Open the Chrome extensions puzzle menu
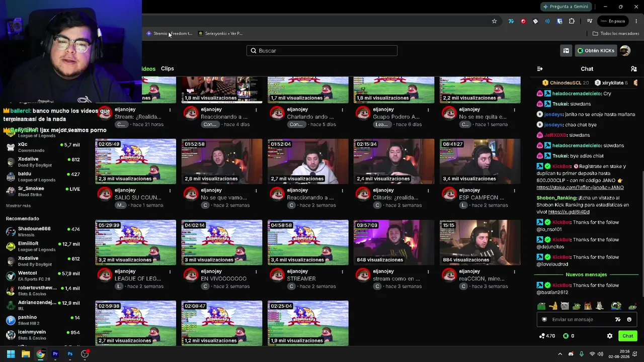This screenshot has width=644, height=362. pos(572,21)
